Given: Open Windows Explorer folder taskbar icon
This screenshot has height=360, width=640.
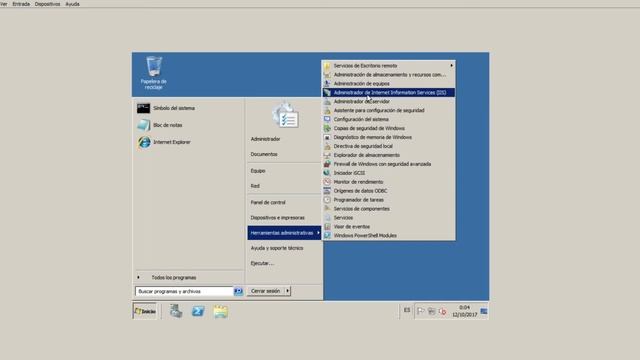Looking at the screenshot, I should (220, 311).
